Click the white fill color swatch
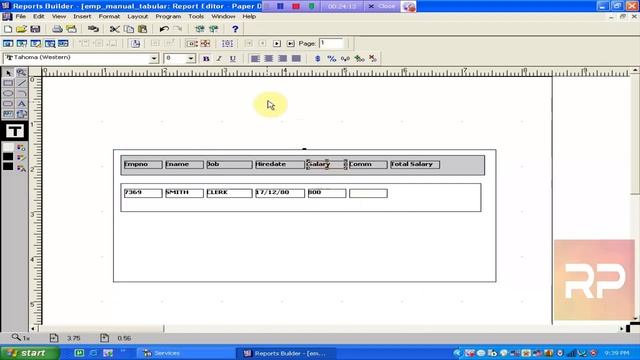The height and width of the screenshot is (360, 640). coord(8,147)
